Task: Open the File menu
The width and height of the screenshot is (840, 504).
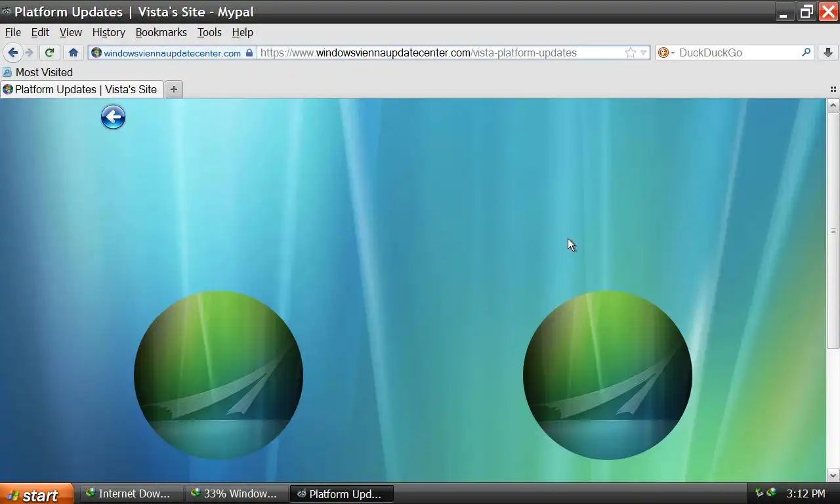Action: (13, 32)
